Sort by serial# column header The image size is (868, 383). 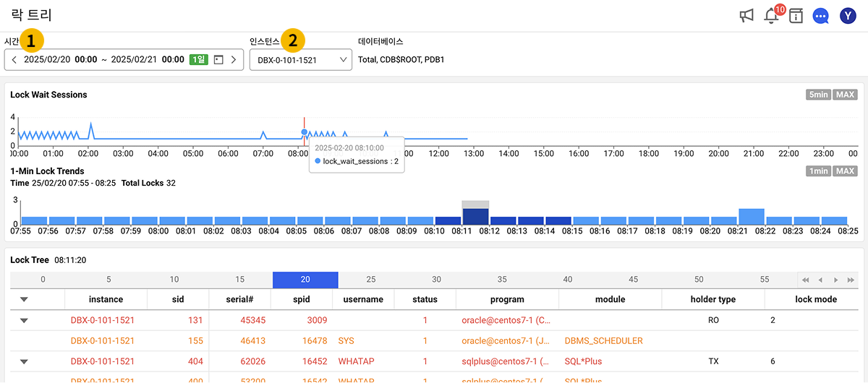239,299
